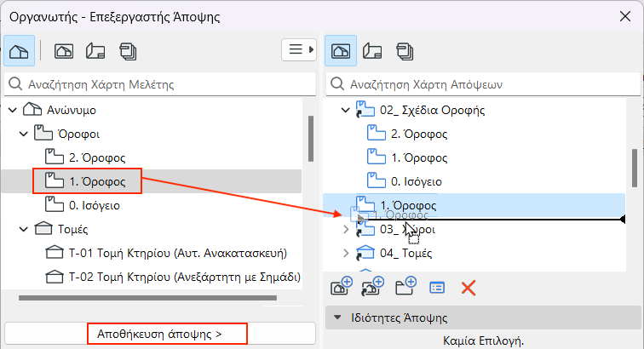Switch right panel to Layout Book icon
This screenshot has height=349, width=644.
point(372,51)
